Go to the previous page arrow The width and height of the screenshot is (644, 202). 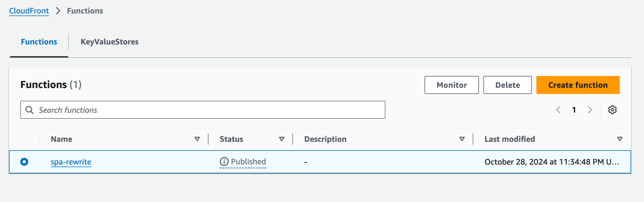point(558,110)
